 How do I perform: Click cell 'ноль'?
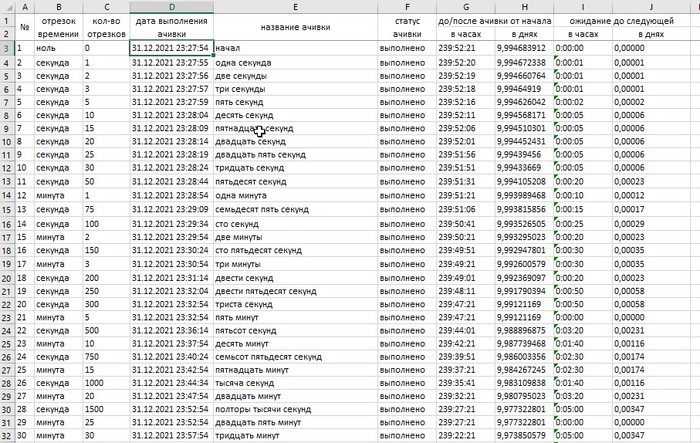(x=58, y=48)
